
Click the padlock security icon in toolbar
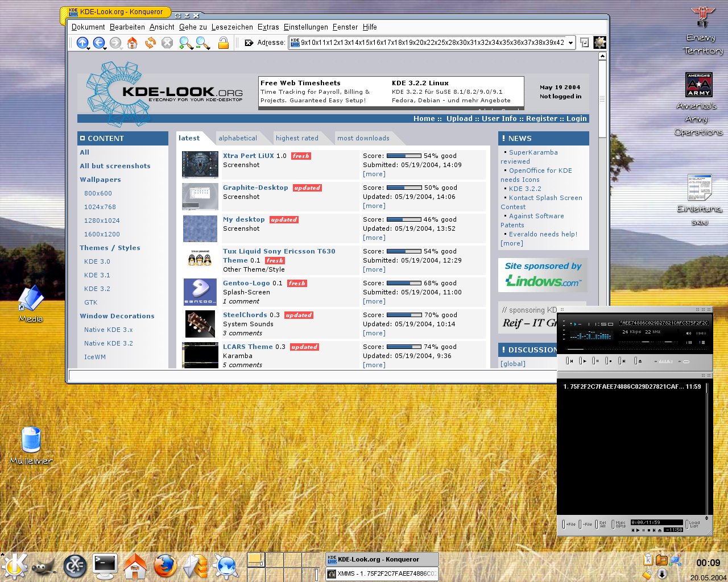click(x=224, y=43)
